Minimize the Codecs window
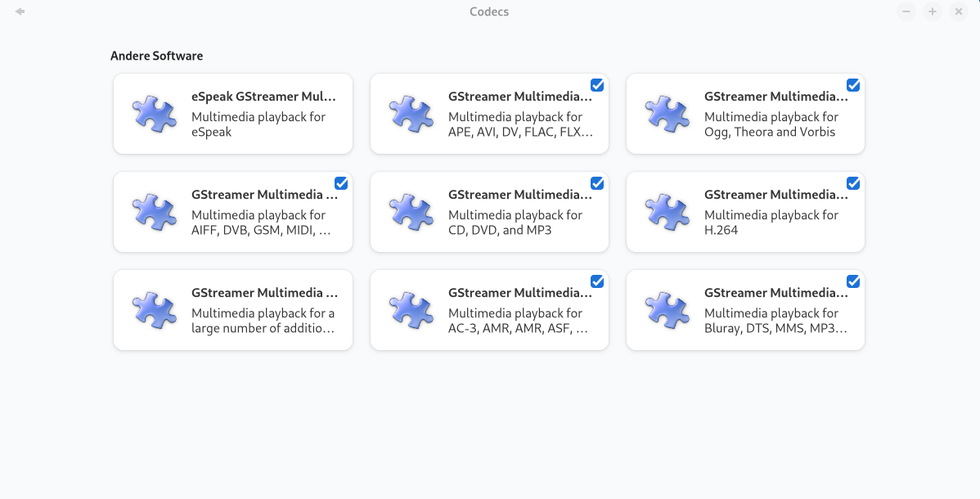The image size is (980, 499). click(906, 11)
